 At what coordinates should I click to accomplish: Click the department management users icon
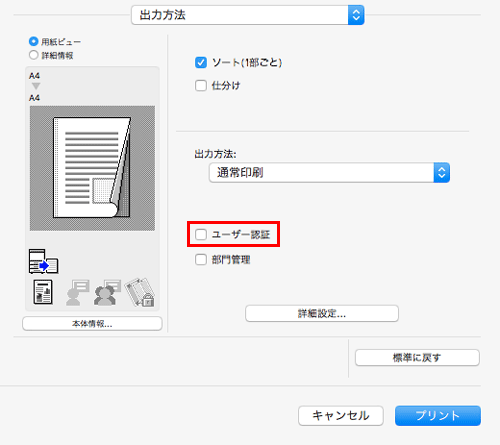pyautogui.click(x=107, y=292)
